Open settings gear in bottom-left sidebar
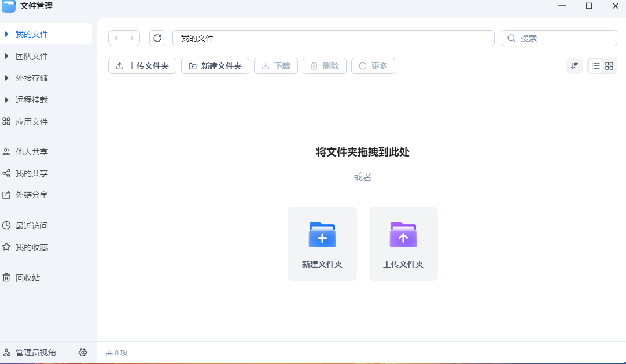This screenshot has width=626, height=364. click(x=83, y=352)
